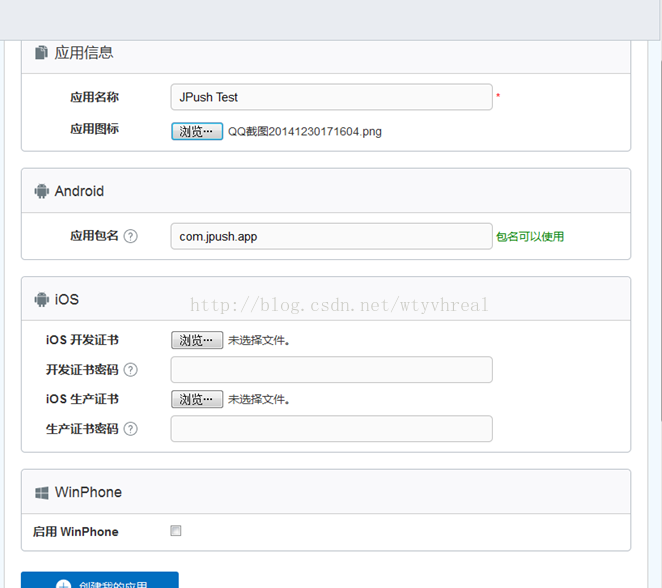Click the icon beside the iOS heading
This screenshot has width=662, height=588.
pyautogui.click(x=41, y=299)
